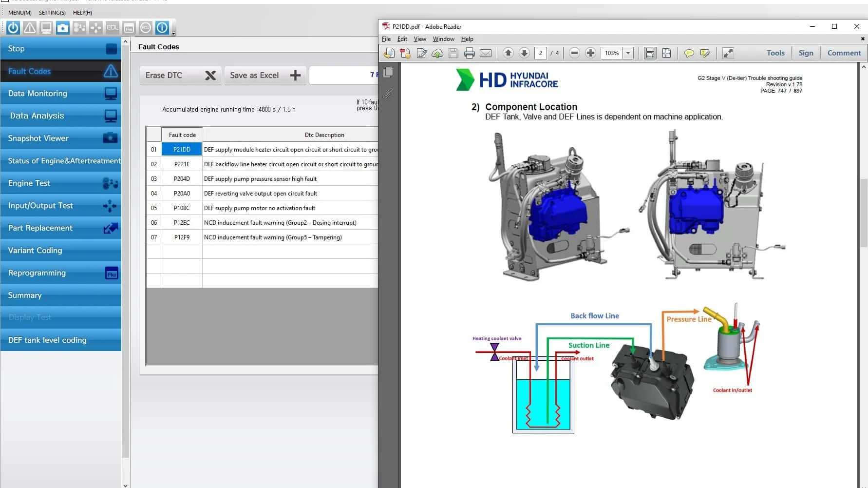Open the Tools pane in Adobe Reader
The image size is (868, 488).
(775, 53)
